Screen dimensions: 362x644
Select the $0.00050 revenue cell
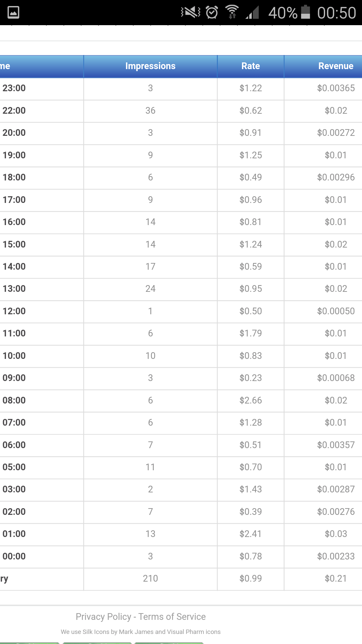pos(336,311)
